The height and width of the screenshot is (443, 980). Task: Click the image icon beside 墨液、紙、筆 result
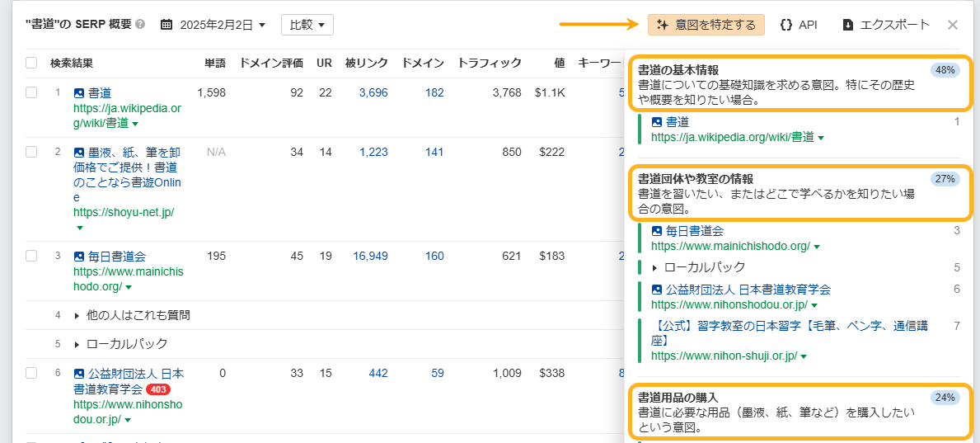click(x=79, y=153)
